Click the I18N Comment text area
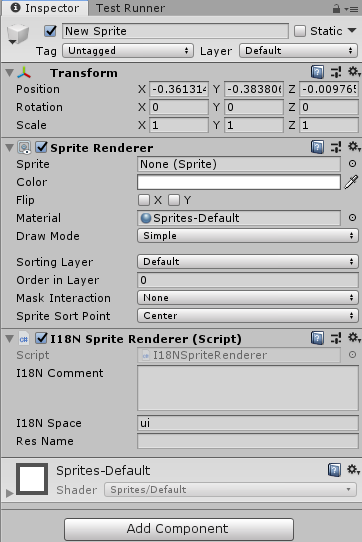Screen dimensions: 362x542 248,388
